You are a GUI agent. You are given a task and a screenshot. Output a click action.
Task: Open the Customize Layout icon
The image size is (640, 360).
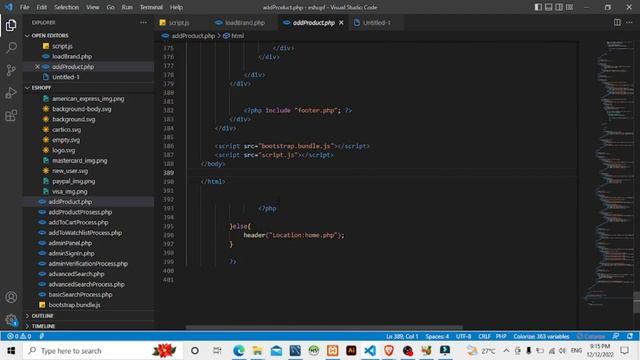[x=569, y=7]
